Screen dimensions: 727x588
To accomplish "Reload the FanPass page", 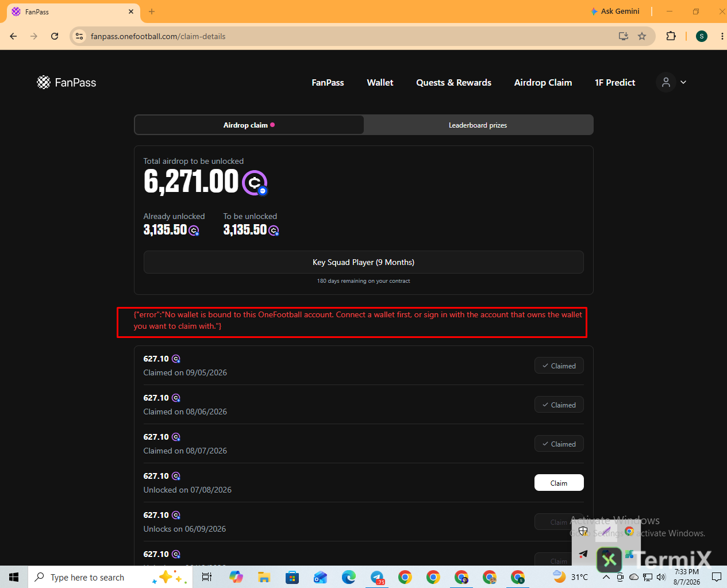I will pos(55,36).
